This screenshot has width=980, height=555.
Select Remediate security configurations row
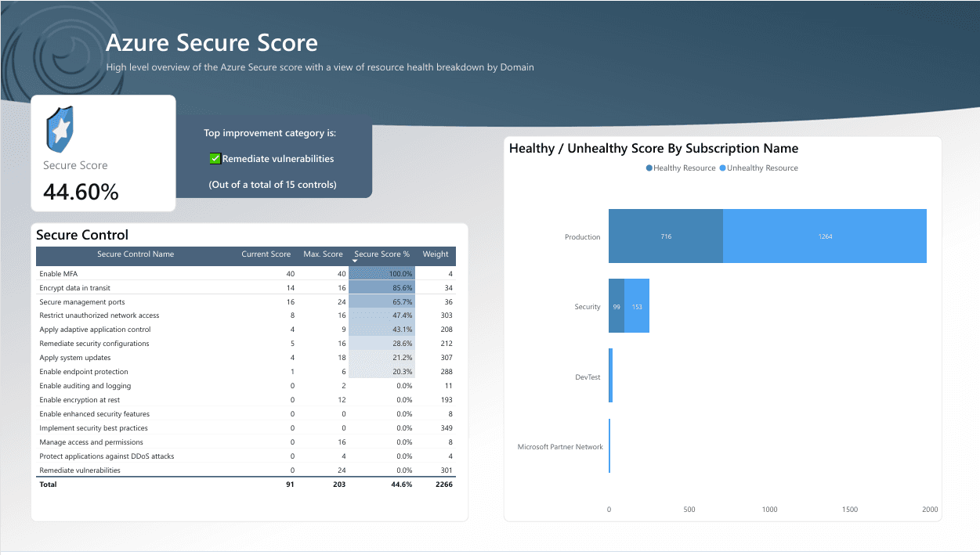[x=246, y=344]
